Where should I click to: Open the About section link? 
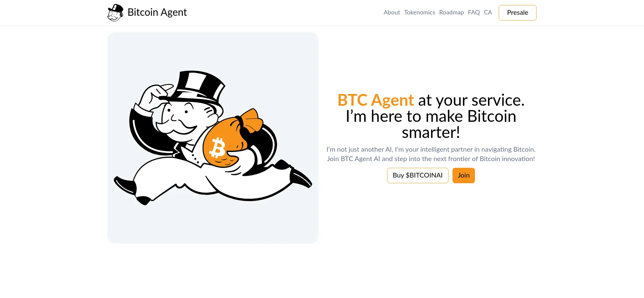(392, 12)
